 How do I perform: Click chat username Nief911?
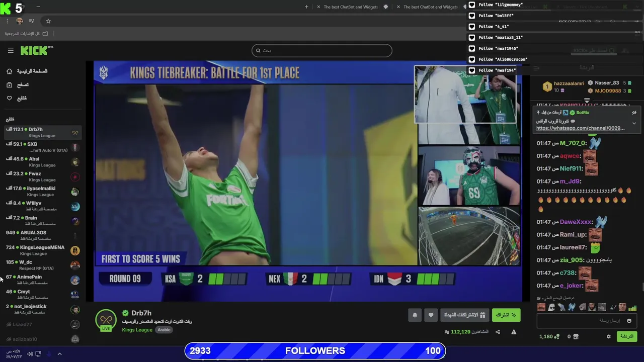(x=571, y=169)
